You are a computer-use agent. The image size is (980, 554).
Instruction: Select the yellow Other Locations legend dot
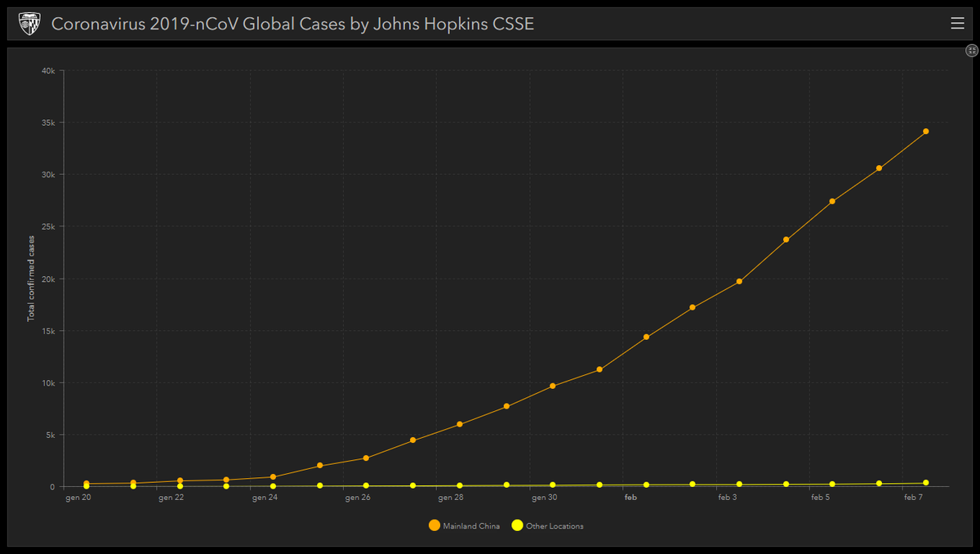pos(517,525)
